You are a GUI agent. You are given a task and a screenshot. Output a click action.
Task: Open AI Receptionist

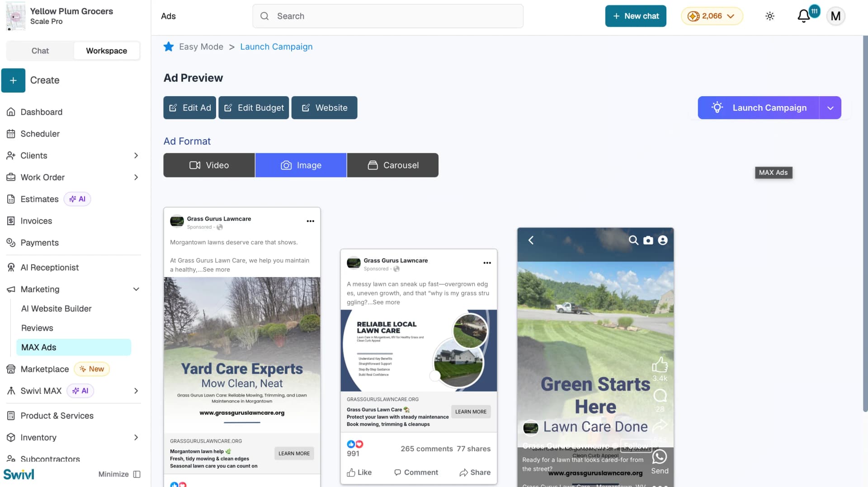pyautogui.click(x=50, y=267)
